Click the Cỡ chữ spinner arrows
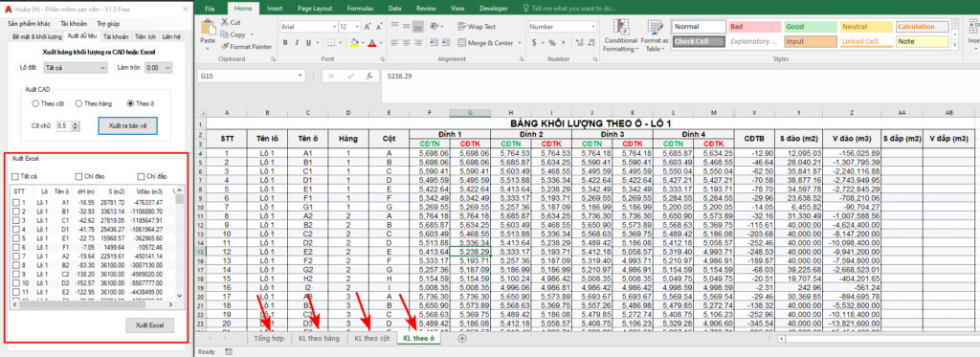 point(76,125)
